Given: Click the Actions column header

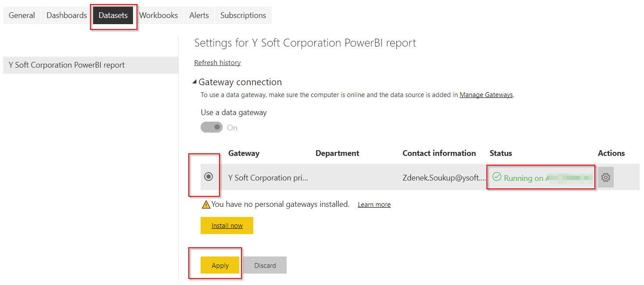Looking at the screenshot, I should [x=611, y=153].
